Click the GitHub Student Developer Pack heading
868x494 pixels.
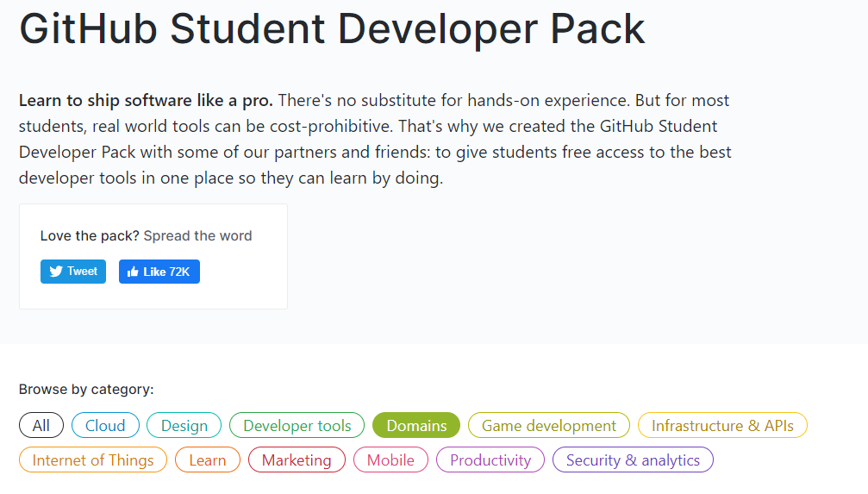click(332, 29)
